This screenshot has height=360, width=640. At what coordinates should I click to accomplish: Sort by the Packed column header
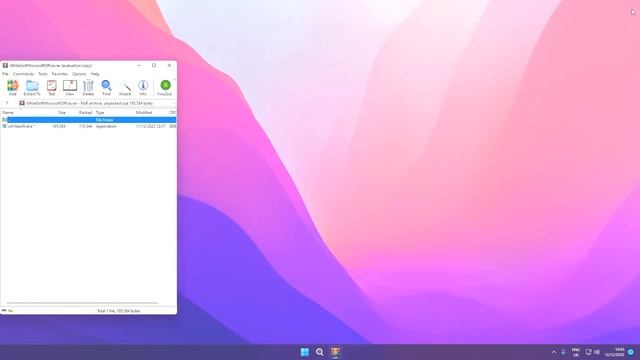tap(85, 113)
